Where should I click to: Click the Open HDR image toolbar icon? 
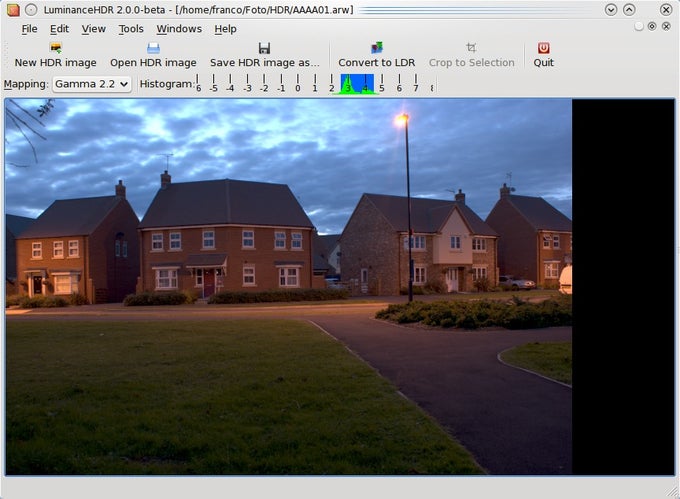tap(153, 48)
